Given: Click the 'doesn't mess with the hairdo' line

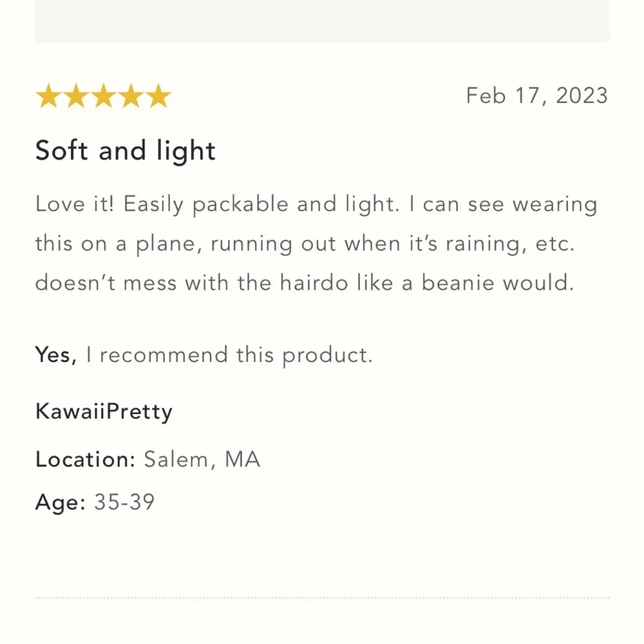Looking at the screenshot, I should [x=305, y=283].
